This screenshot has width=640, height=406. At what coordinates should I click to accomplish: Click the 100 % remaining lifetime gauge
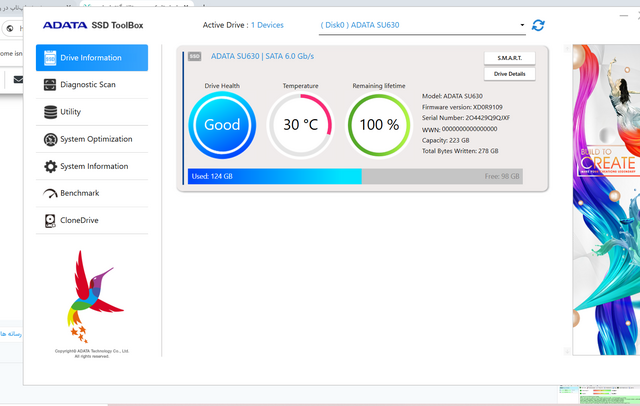(x=379, y=125)
